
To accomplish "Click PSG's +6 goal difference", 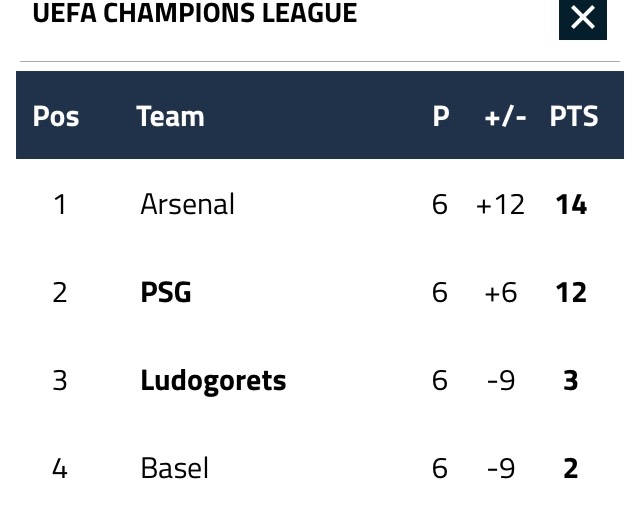I will pyautogui.click(x=500, y=292).
